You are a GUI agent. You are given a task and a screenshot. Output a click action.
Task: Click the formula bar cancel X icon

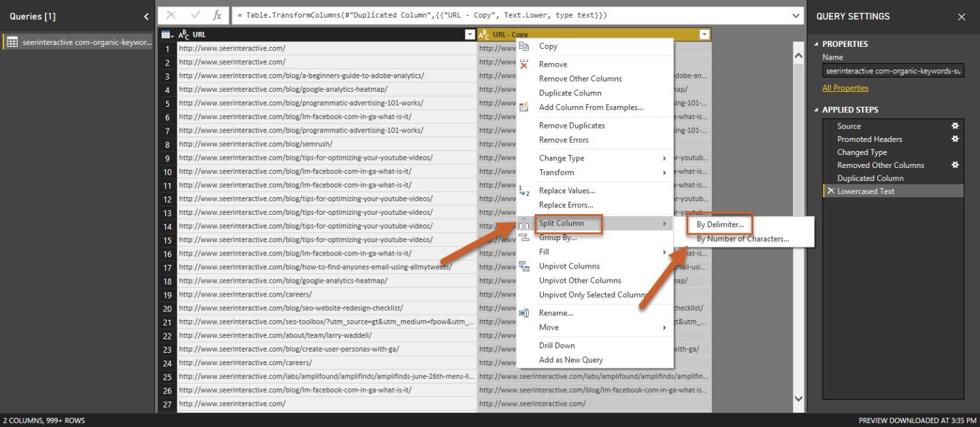[x=171, y=15]
